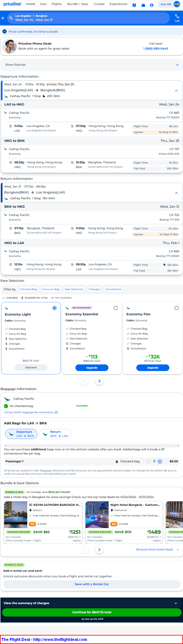Viewport: 183px width, 644px height.
Task: Go to previous hotel deals arrow
Action: click(x=84, y=550)
